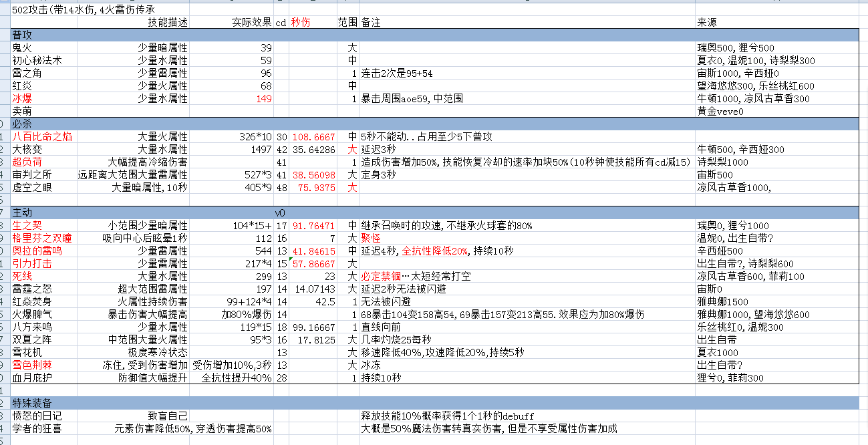Select the red "聚怪" note cell
The image size is (868, 445).
tap(371, 238)
